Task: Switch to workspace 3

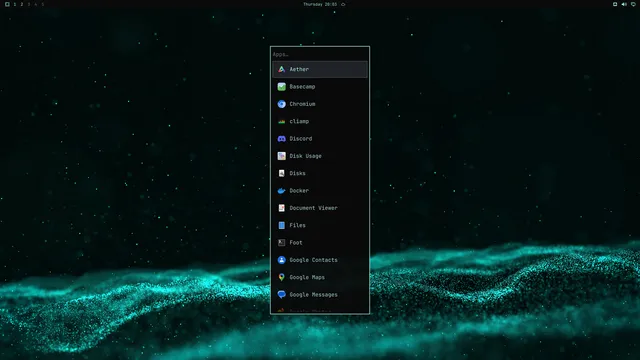Action: 29,4
